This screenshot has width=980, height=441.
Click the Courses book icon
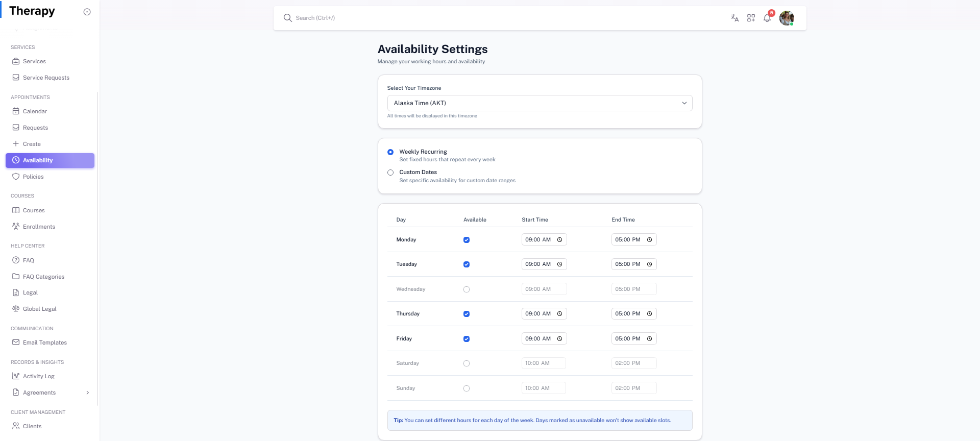coord(16,210)
